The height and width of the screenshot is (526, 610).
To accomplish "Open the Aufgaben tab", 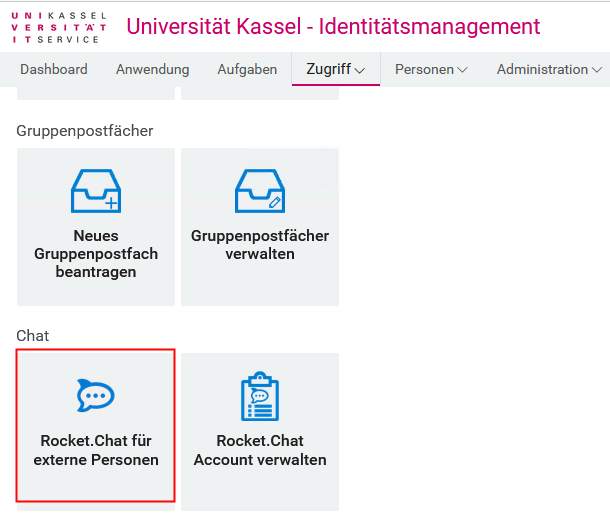I will click(x=247, y=69).
